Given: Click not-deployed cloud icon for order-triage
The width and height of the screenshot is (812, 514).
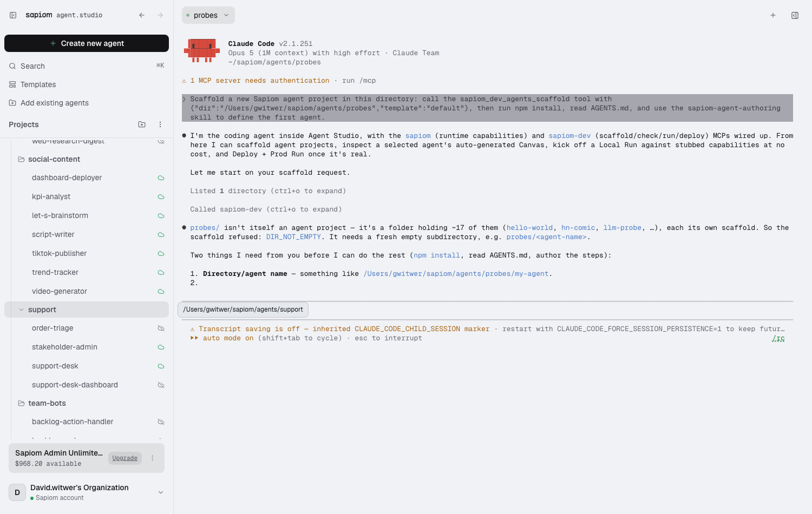Looking at the screenshot, I should coord(161,328).
